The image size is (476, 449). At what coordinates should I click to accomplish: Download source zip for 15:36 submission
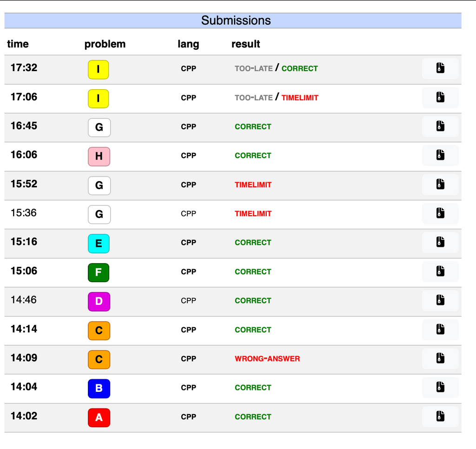(x=440, y=213)
